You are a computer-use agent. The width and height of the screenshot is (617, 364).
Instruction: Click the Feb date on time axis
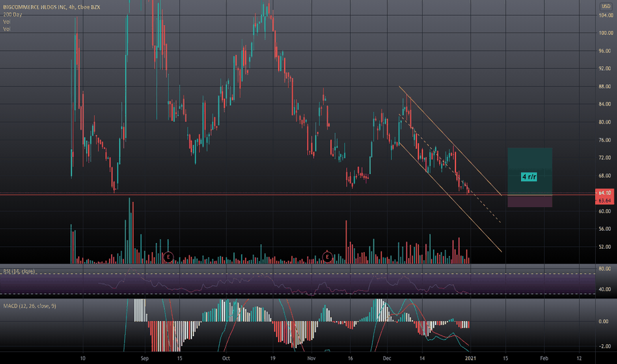coord(544,359)
